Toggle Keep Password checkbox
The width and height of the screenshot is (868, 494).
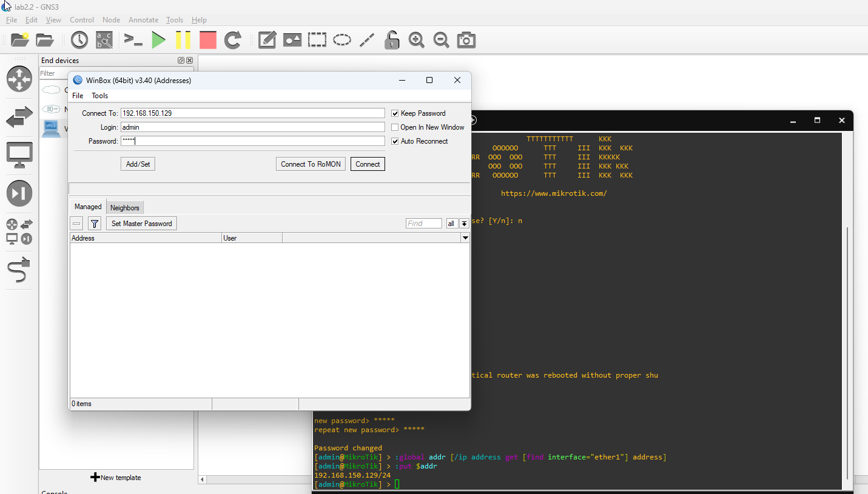pos(395,113)
